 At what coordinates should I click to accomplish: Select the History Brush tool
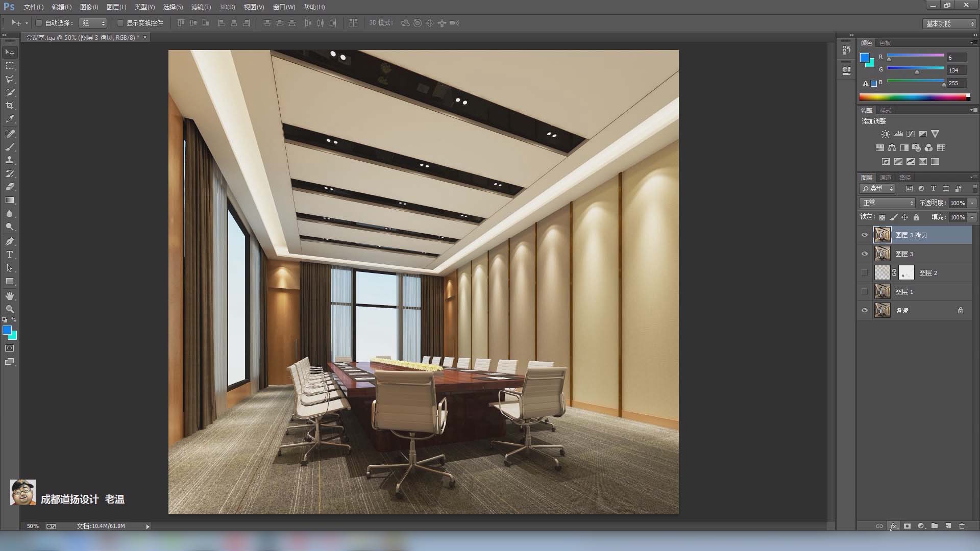point(10,173)
